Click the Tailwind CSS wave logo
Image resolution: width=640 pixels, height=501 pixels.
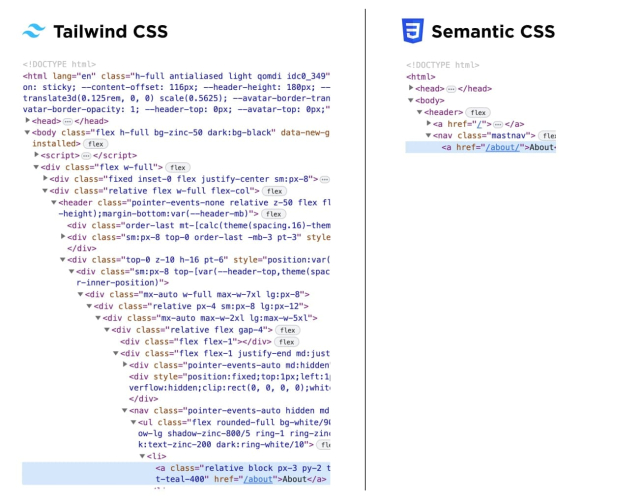point(35,31)
